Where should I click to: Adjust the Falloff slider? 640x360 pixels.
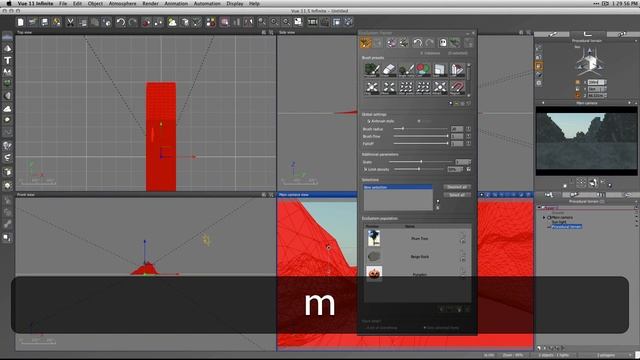pyautogui.click(x=420, y=144)
